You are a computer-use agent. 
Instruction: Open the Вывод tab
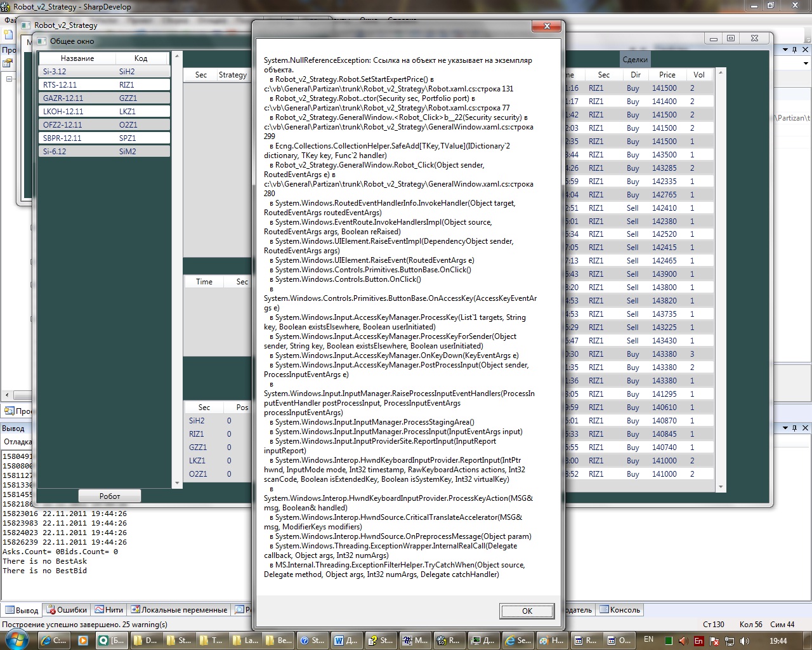pos(22,610)
